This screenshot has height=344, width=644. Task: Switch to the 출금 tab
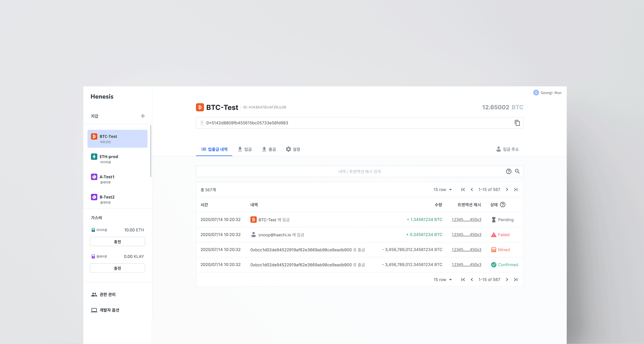coord(269,149)
